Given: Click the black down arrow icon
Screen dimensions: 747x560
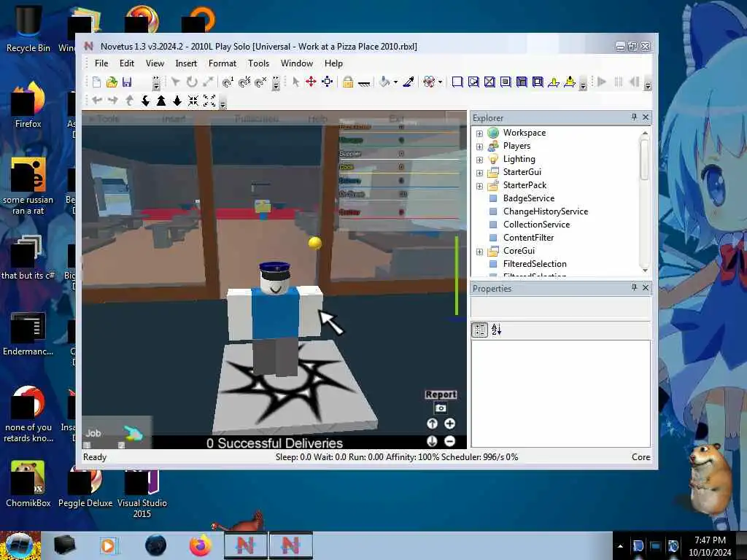Looking at the screenshot, I should tap(177, 101).
